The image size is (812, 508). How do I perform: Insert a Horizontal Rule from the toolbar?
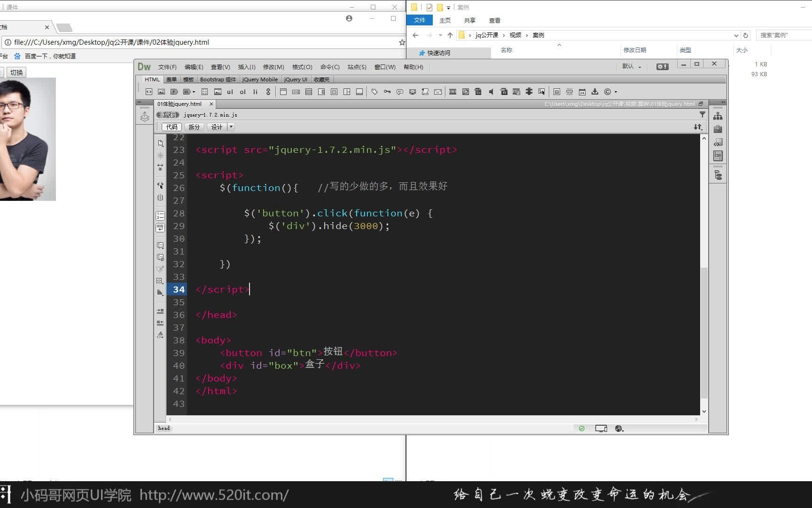coord(570,92)
